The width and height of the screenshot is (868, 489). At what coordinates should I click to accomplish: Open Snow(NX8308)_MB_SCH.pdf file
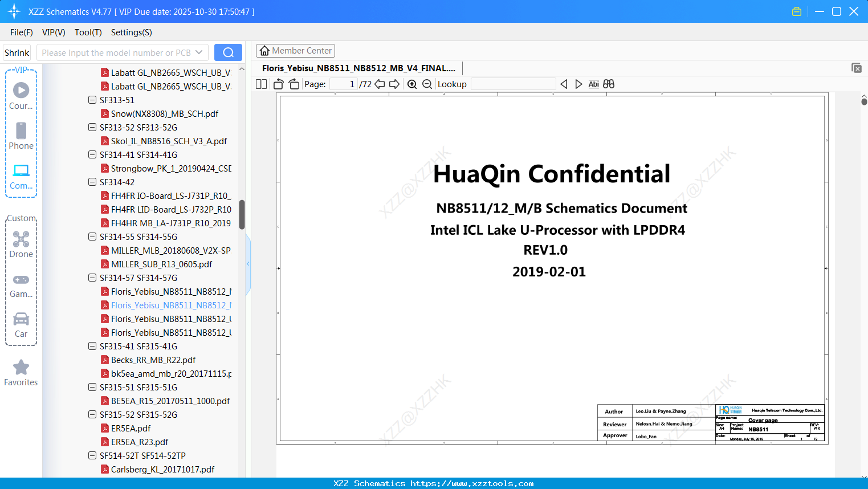[x=165, y=113]
